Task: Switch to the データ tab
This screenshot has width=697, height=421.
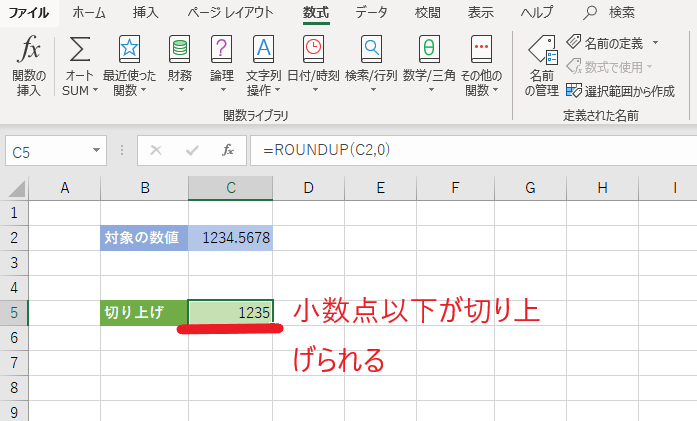Action: [371, 12]
